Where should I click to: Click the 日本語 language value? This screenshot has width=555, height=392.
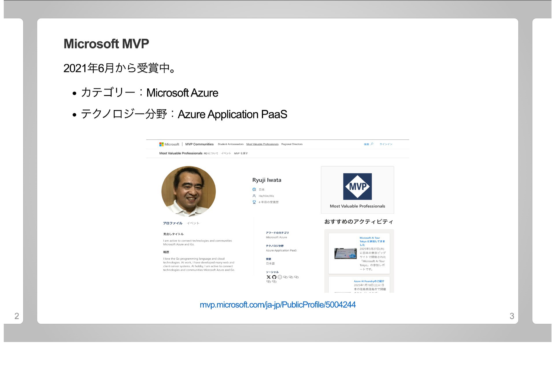point(270,263)
